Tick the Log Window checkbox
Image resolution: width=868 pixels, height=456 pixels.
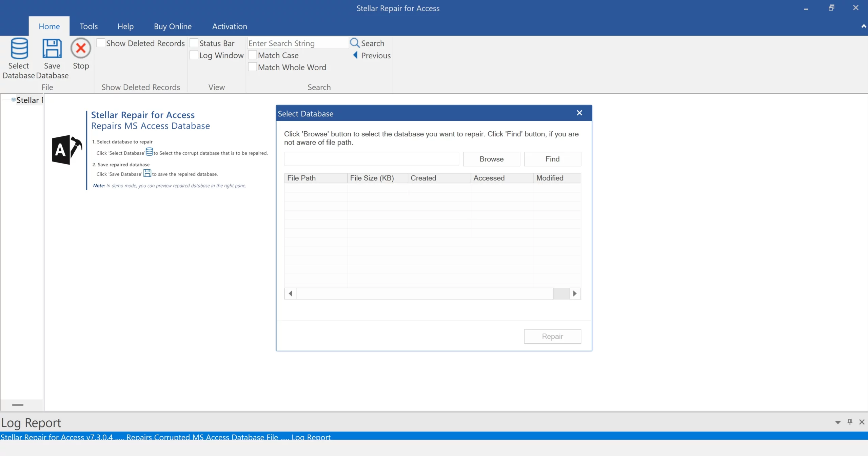194,55
